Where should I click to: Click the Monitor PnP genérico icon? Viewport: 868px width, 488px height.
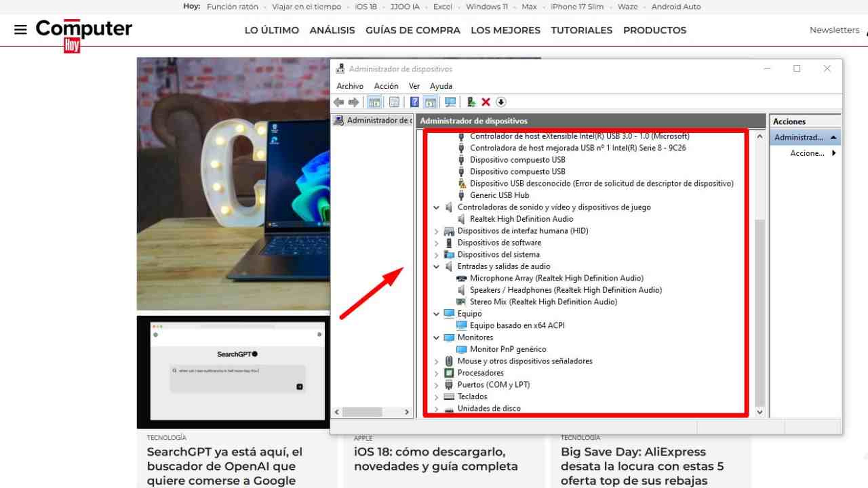click(x=461, y=349)
